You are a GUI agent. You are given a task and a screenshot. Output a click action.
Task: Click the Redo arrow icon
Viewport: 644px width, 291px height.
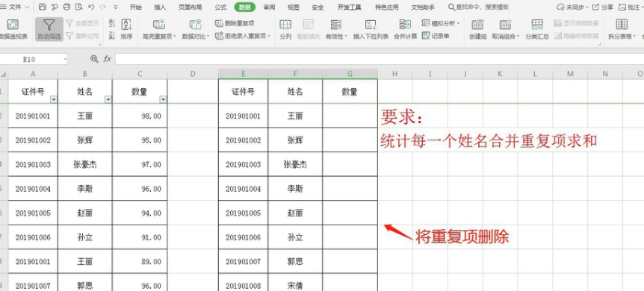pos(103,7)
